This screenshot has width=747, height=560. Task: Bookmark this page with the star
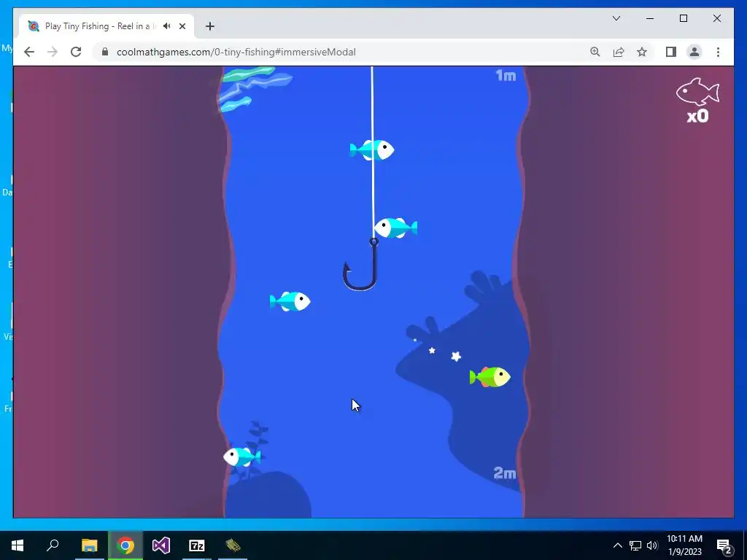pyautogui.click(x=642, y=52)
